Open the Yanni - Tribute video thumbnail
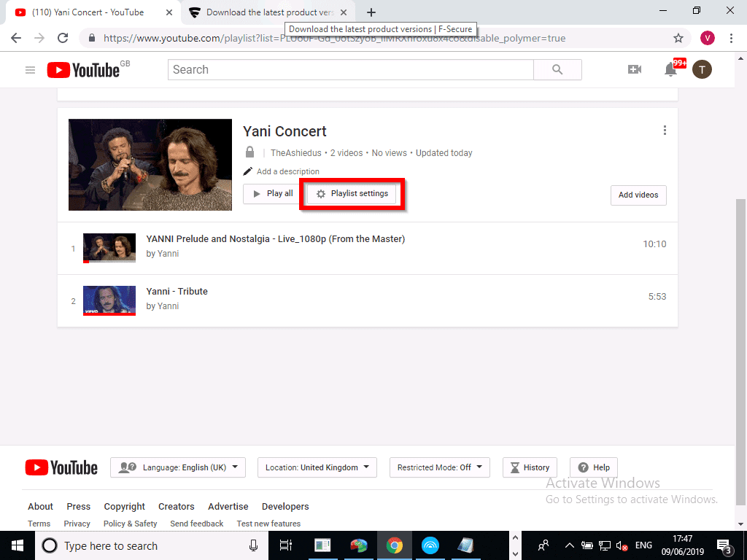The image size is (747, 560). click(x=109, y=300)
